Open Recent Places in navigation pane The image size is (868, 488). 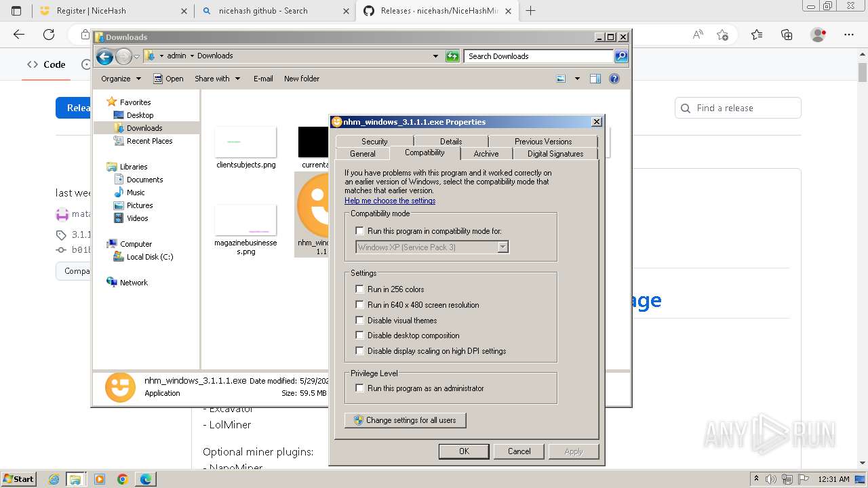click(x=149, y=141)
